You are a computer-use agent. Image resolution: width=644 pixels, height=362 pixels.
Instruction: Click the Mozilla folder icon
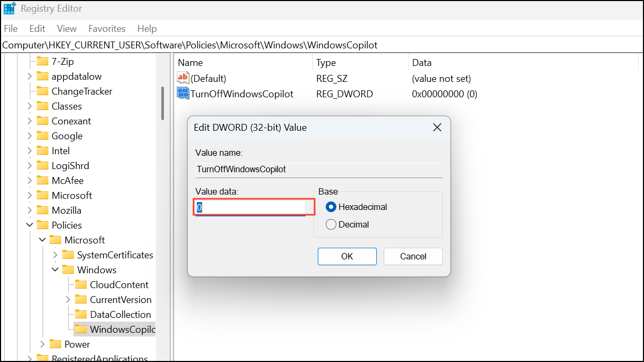[x=43, y=210]
